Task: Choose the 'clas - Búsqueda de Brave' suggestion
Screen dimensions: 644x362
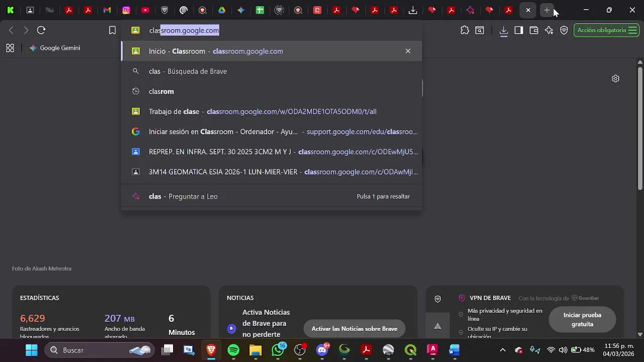Action: pyautogui.click(x=271, y=71)
